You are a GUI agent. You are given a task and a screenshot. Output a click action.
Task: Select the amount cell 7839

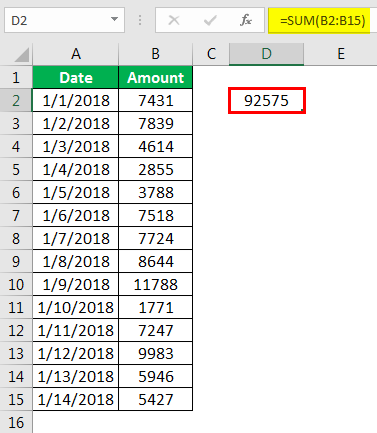click(x=156, y=123)
